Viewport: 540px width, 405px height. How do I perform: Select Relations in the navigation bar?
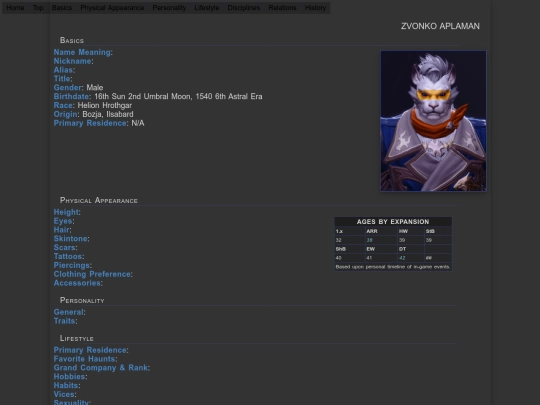click(x=282, y=8)
